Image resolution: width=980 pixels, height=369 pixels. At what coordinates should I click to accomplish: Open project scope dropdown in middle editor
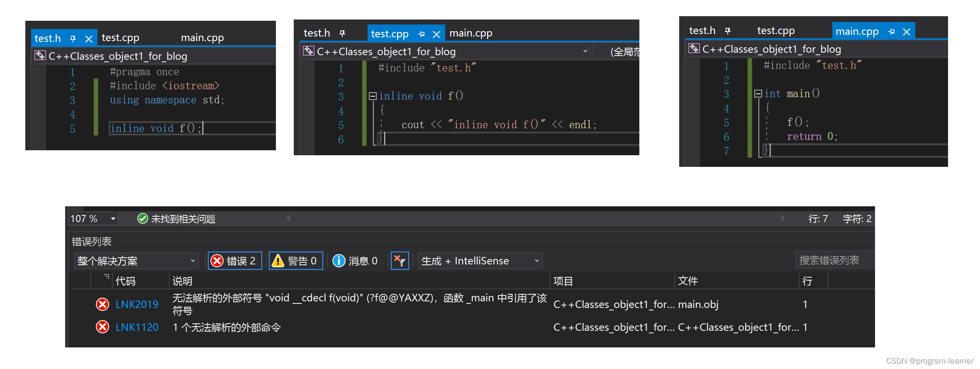585,51
